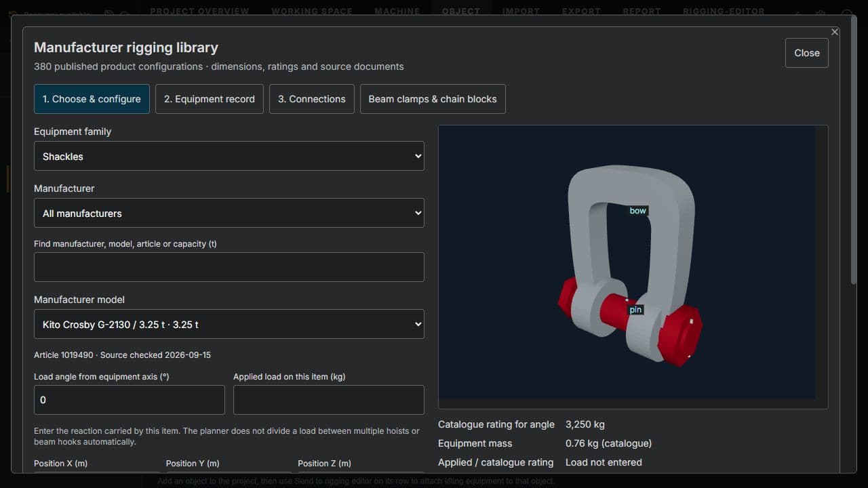Select the 'pin' label on the shackle model
The image size is (868, 488).
click(x=635, y=310)
